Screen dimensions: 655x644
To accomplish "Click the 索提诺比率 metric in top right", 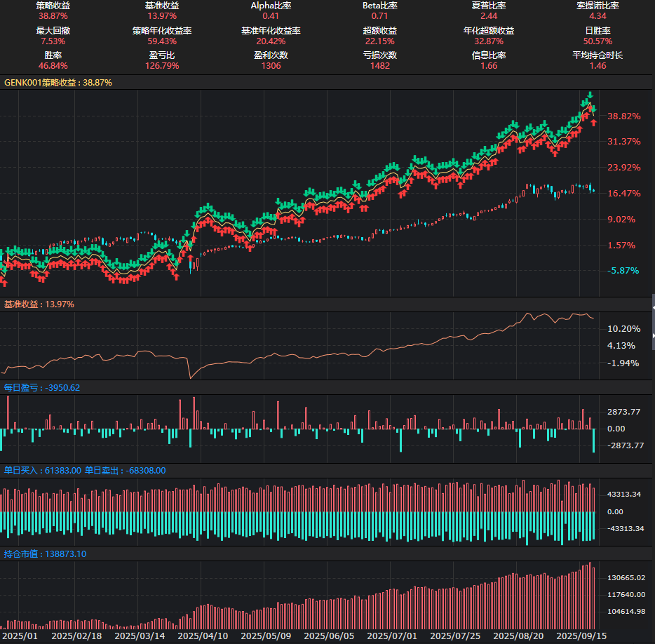I will click(x=597, y=6).
